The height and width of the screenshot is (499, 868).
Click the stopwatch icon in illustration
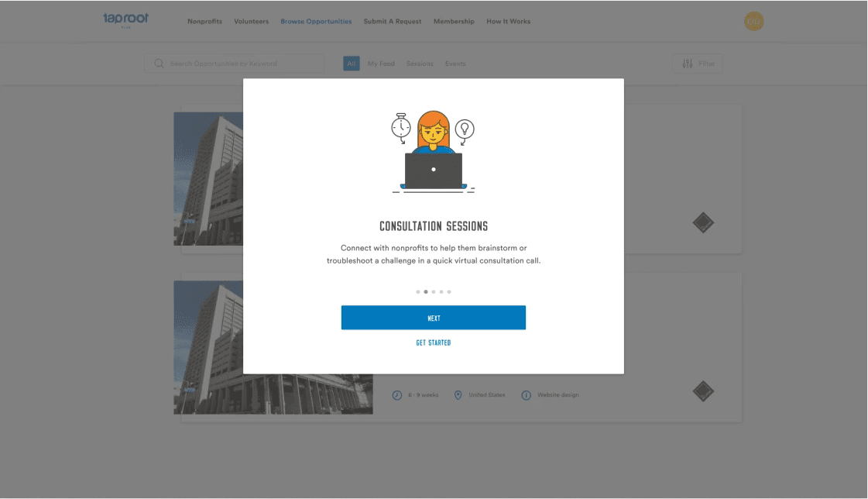(401, 127)
